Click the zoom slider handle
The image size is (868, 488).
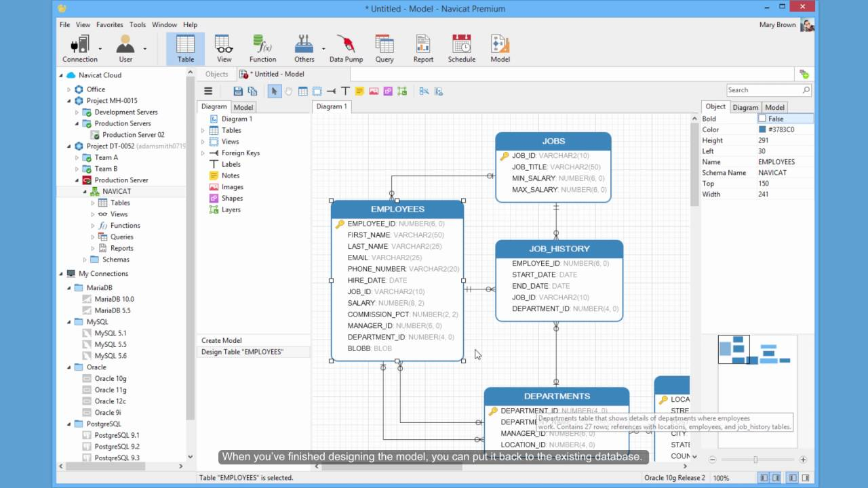[x=755, y=460]
